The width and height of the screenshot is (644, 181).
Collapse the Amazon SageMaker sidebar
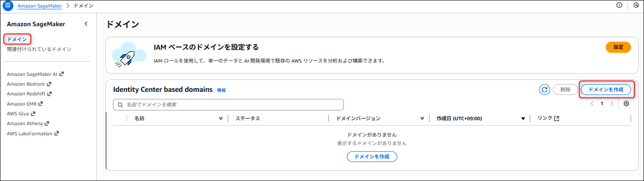pos(86,24)
